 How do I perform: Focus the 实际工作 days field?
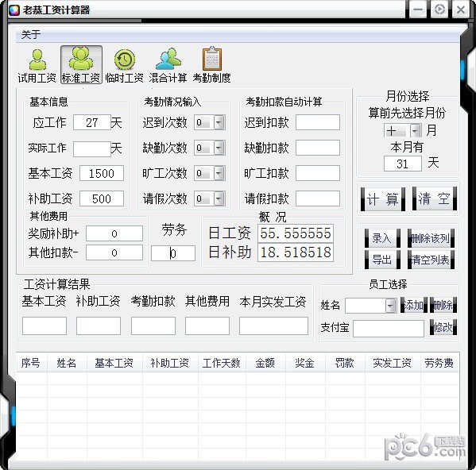pyautogui.click(x=92, y=149)
